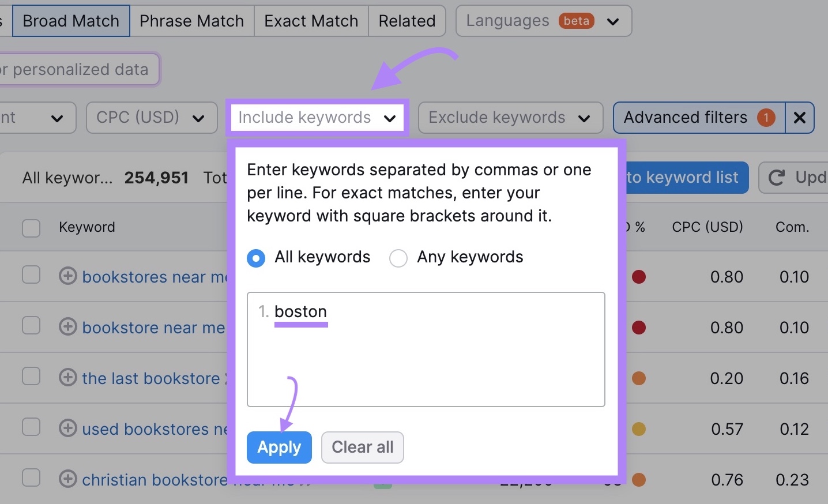Open the bookstores near me keyword link

(155, 277)
